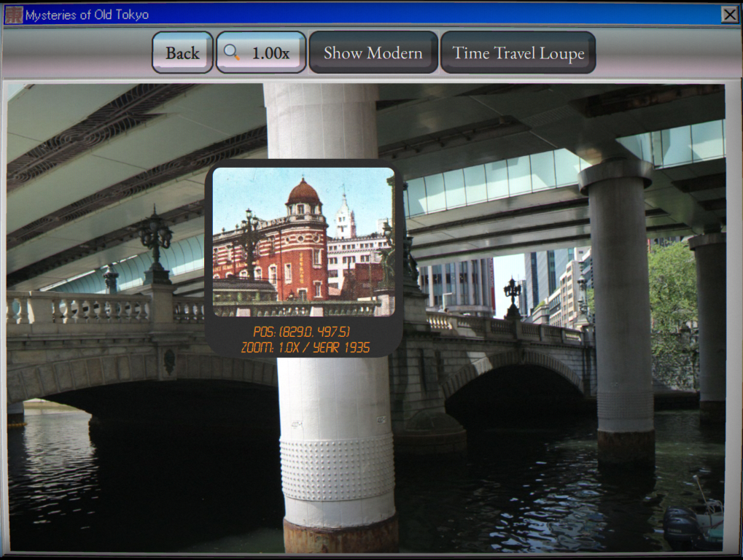
Task: Click the window title bar text
Action: 87,15
